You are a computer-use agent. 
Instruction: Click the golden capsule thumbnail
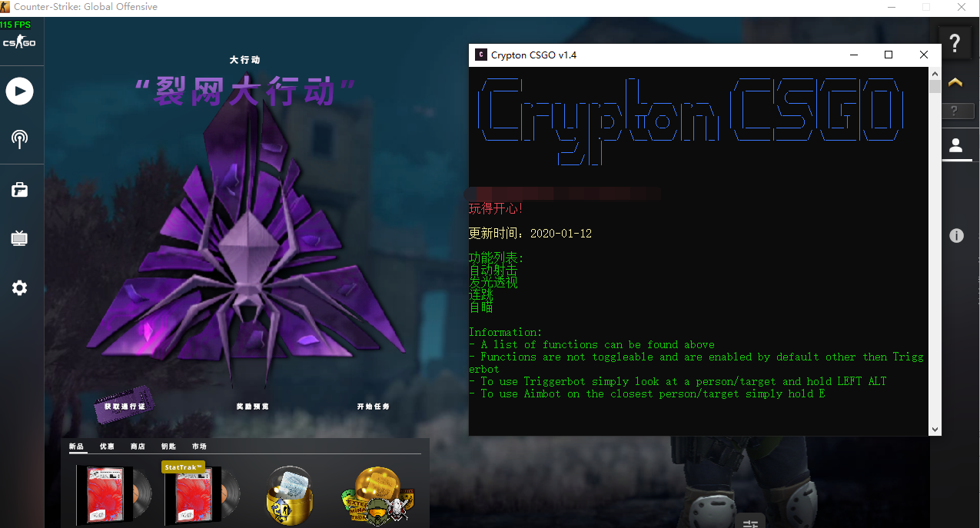click(x=289, y=496)
